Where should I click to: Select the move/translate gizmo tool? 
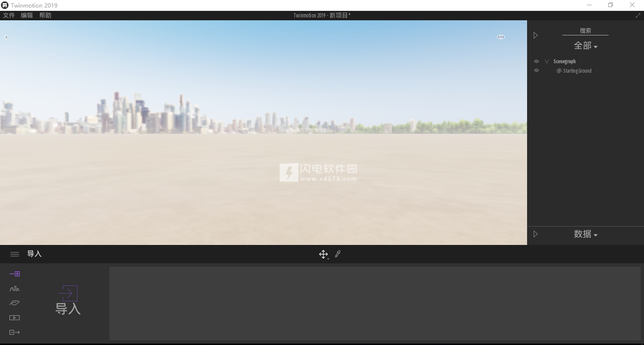(x=323, y=254)
